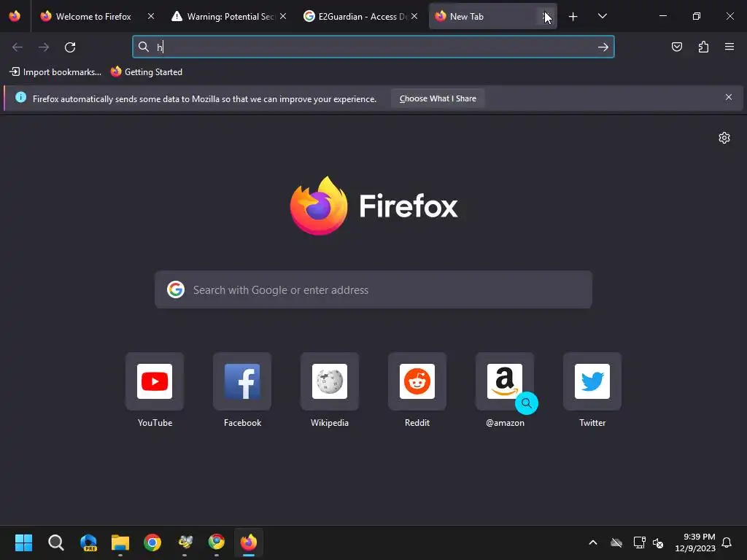Image resolution: width=747 pixels, height=560 pixels.
Task: Click the muted volume tray icon
Action: (x=658, y=542)
